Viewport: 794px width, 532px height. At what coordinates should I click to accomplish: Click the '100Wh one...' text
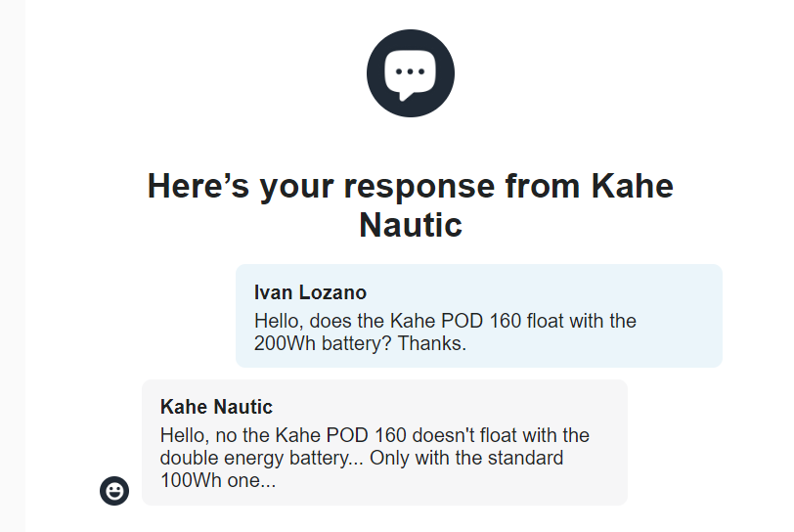pos(218,480)
